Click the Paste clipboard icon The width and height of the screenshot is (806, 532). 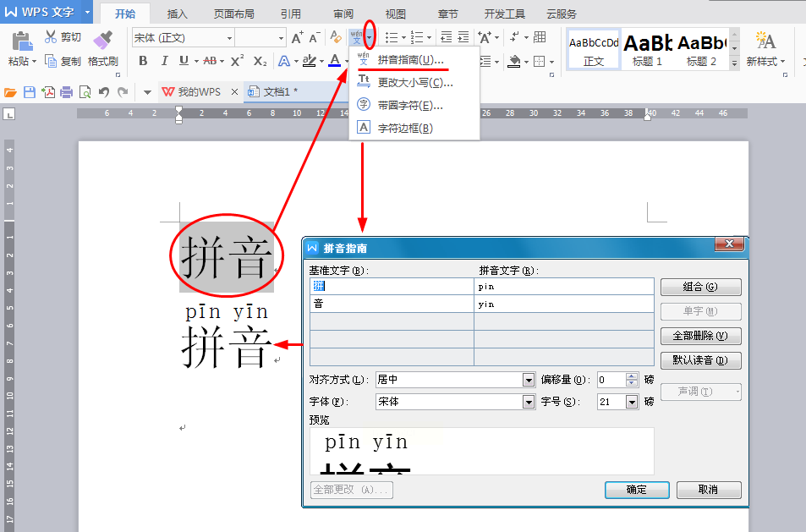point(22,41)
